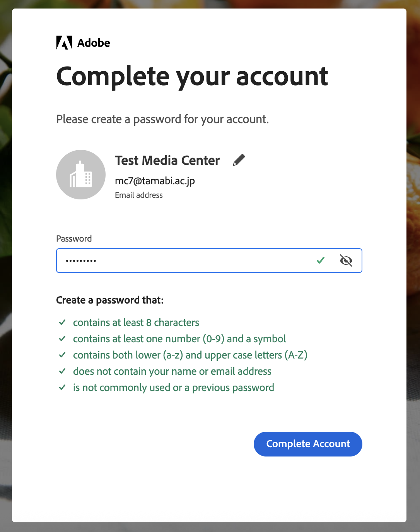
Task: Click the "is not commonly used" requirement text
Action: pos(173,388)
